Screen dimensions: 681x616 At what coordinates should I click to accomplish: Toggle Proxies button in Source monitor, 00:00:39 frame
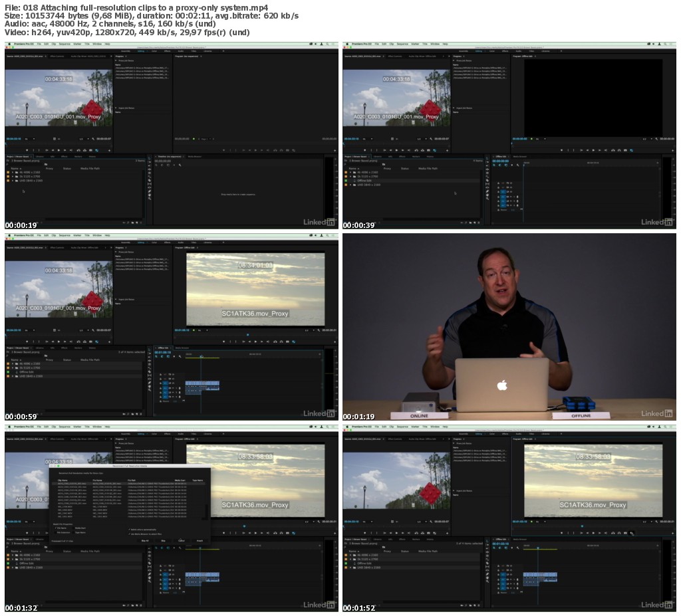pyautogui.click(x=434, y=150)
